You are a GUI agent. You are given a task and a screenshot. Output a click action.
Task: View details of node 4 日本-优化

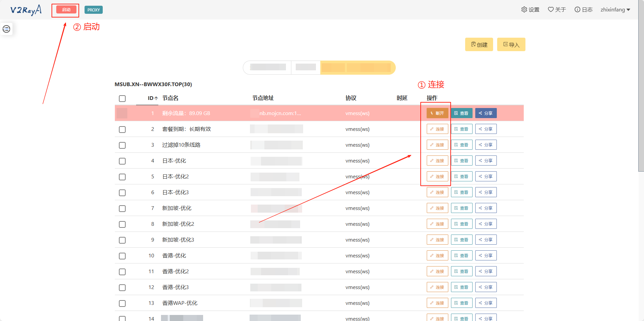(x=461, y=161)
